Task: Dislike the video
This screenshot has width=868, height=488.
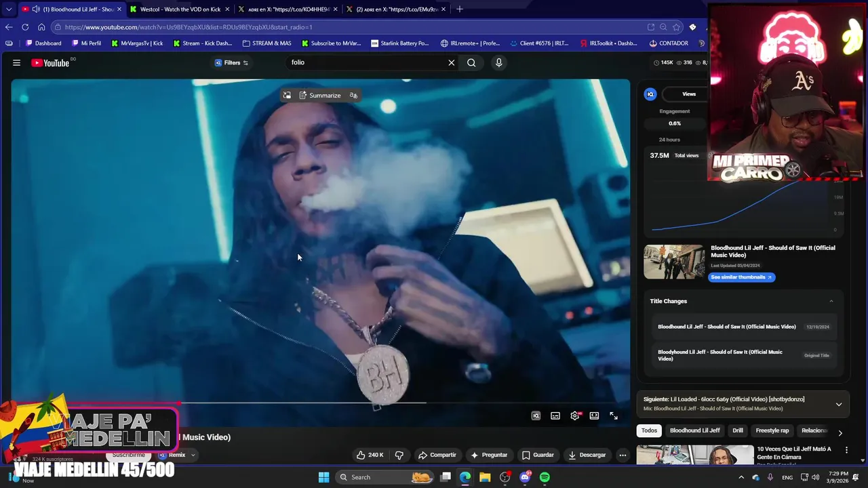Action: pyautogui.click(x=399, y=455)
